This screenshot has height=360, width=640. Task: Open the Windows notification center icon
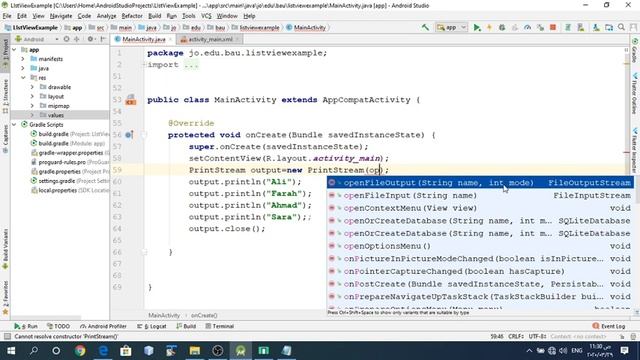tap(624, 351)
